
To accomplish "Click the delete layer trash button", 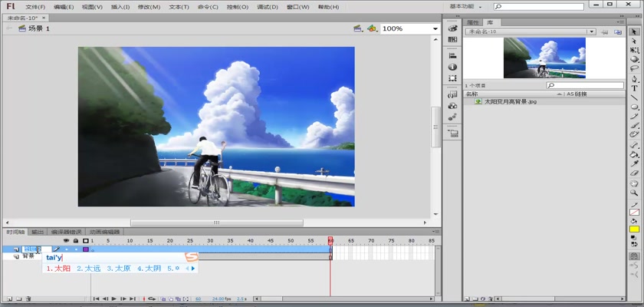I will (x=28, y=299).
